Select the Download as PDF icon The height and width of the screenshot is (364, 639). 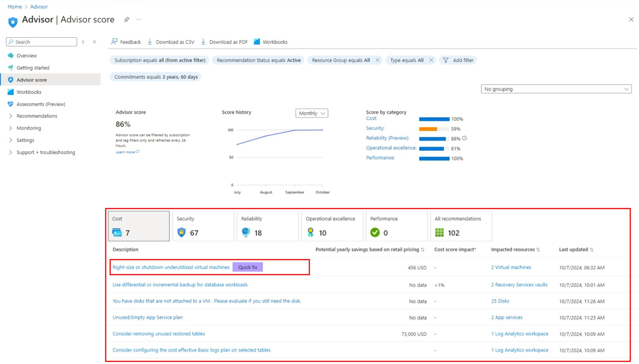(x=203, y=42)
